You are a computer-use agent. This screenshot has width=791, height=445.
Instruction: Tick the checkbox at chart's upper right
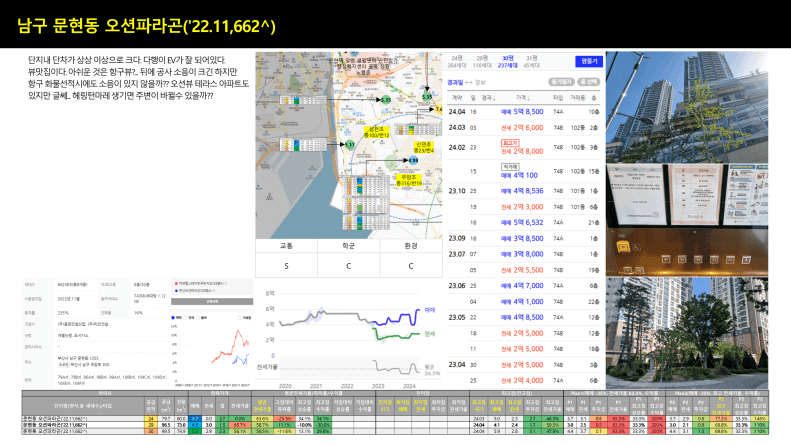coord(239,318)
